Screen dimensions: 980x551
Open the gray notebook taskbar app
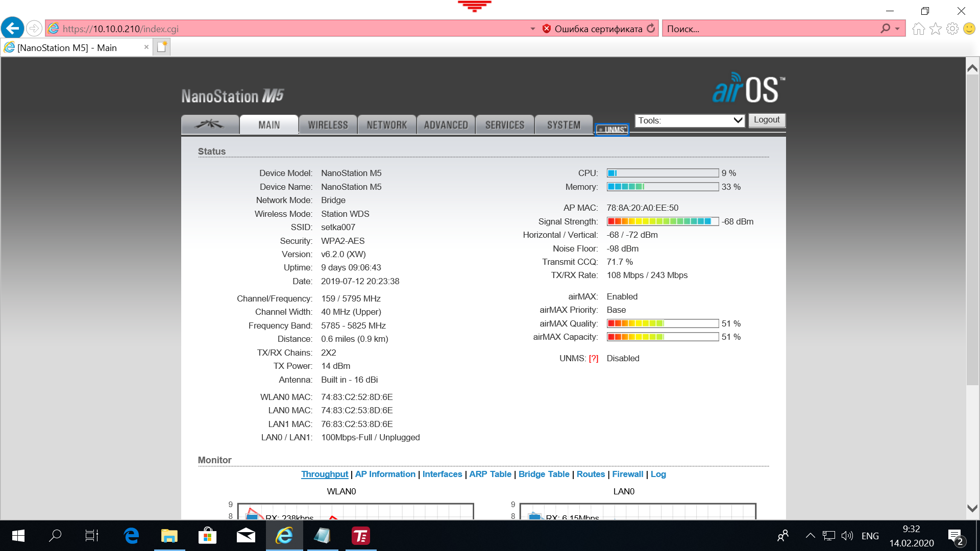323,536
